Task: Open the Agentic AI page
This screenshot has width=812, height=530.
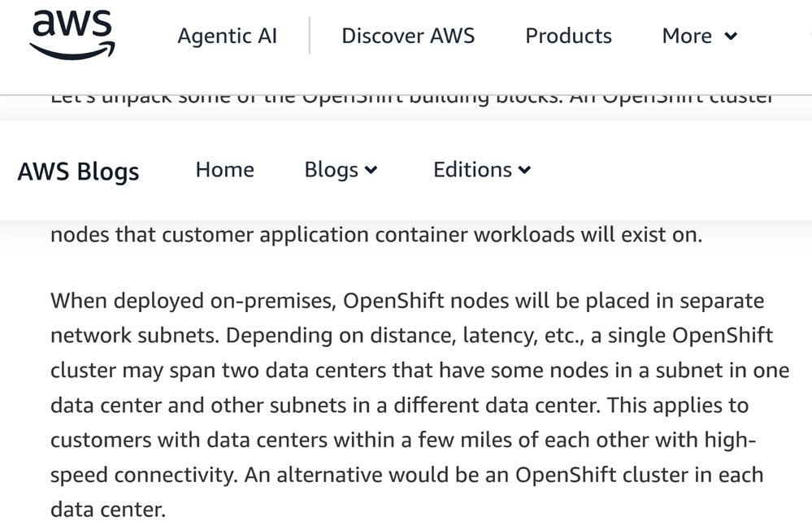Action: pos(227,36)
